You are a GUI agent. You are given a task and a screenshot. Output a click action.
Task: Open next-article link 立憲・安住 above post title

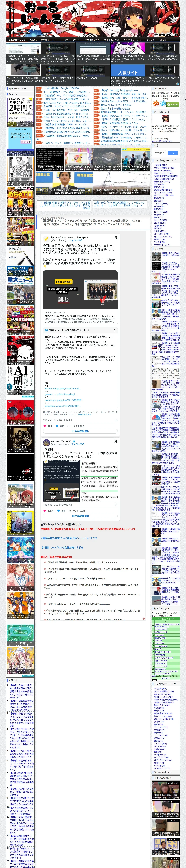pos(120,204)
